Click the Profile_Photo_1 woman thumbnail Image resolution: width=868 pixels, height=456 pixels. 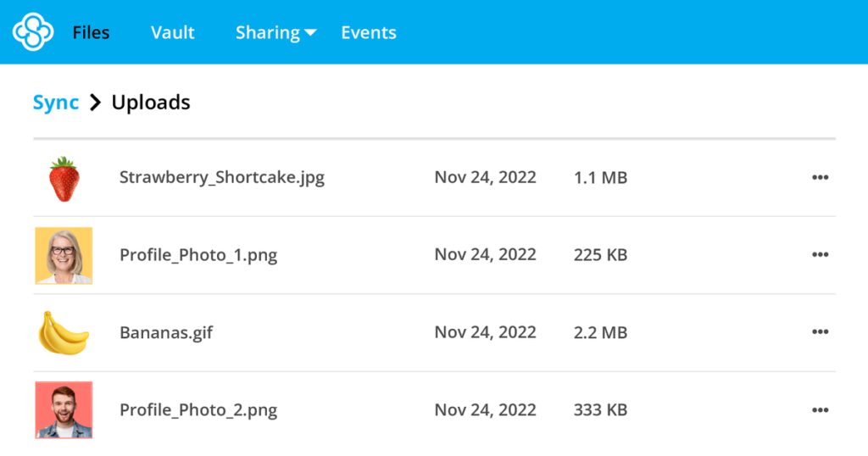[x=64, y=255]
